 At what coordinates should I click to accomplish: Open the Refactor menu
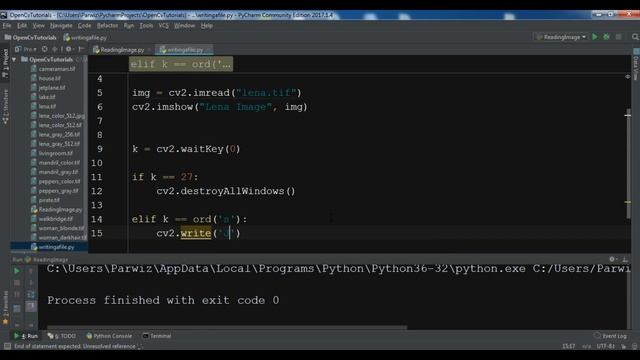point(107,25)
